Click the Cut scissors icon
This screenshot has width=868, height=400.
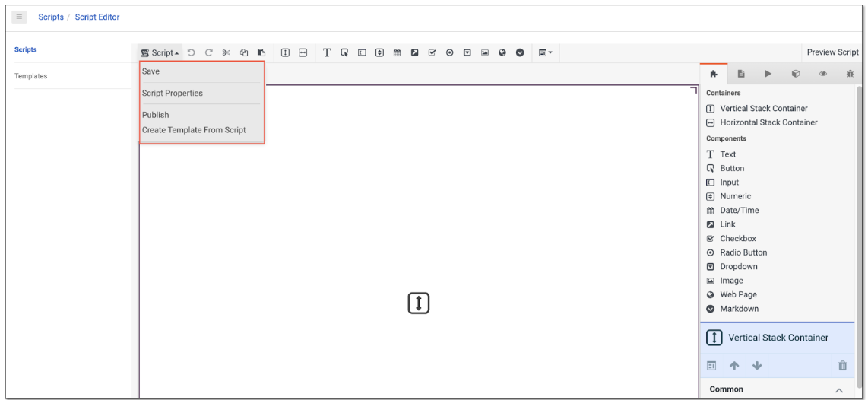(226, 52)
